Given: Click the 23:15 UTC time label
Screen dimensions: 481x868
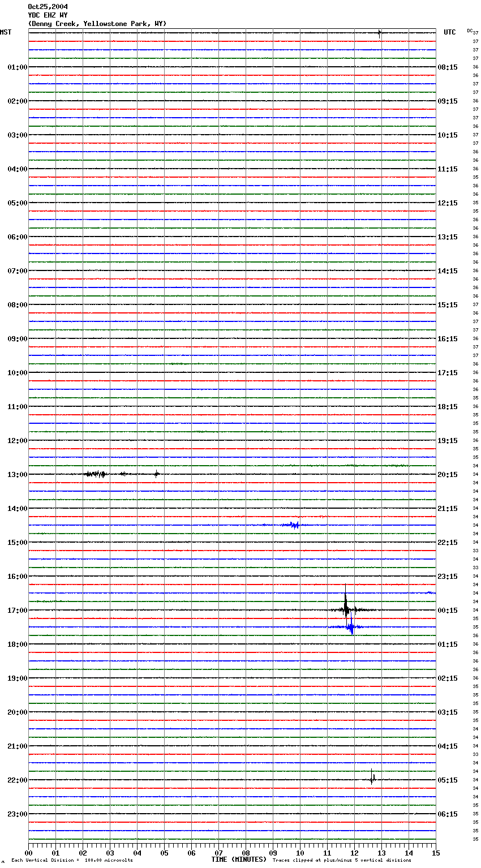Looking at the screenshot, I should click(x=448, y=577).
